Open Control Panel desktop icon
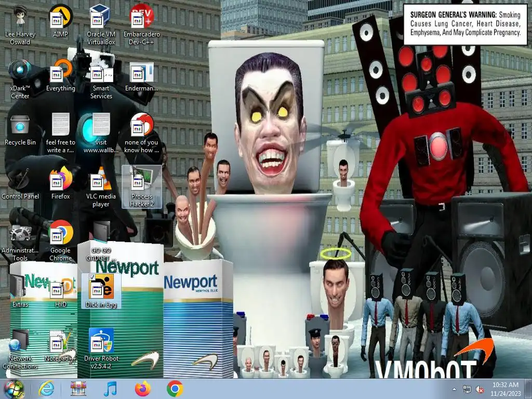Image resolution: width=532 pixels, height=399 pixels. pos(20,183)
